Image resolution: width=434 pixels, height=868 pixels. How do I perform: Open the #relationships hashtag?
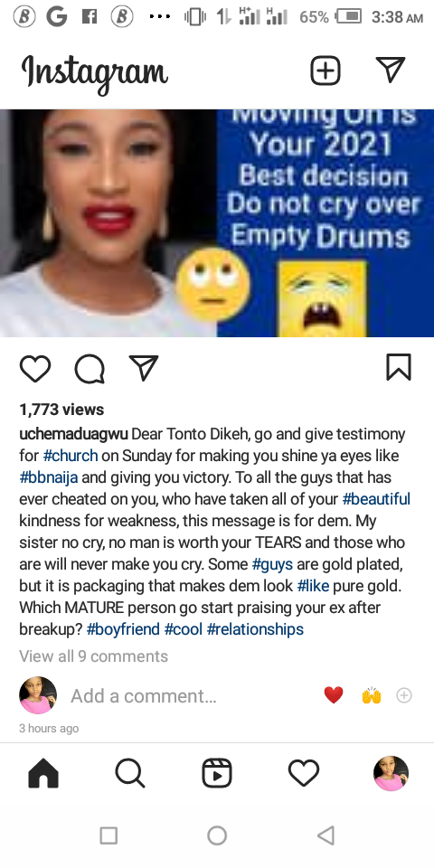[x=255, y=629]
